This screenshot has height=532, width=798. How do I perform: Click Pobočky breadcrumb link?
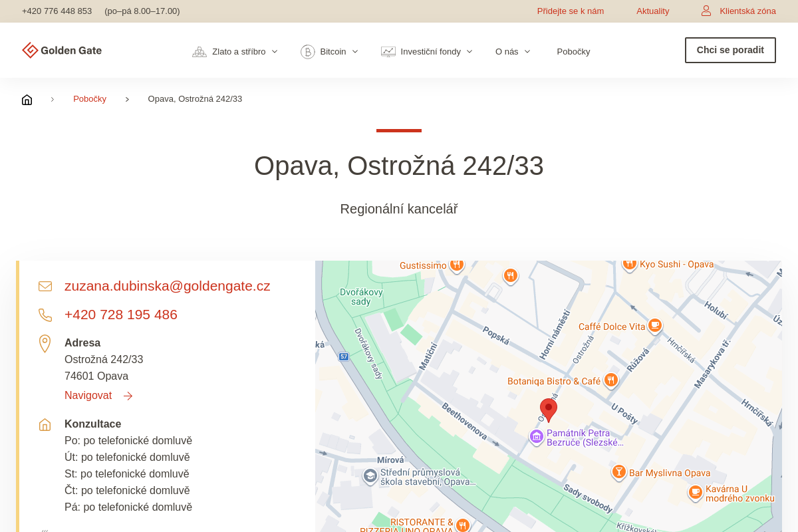[90, 99]
